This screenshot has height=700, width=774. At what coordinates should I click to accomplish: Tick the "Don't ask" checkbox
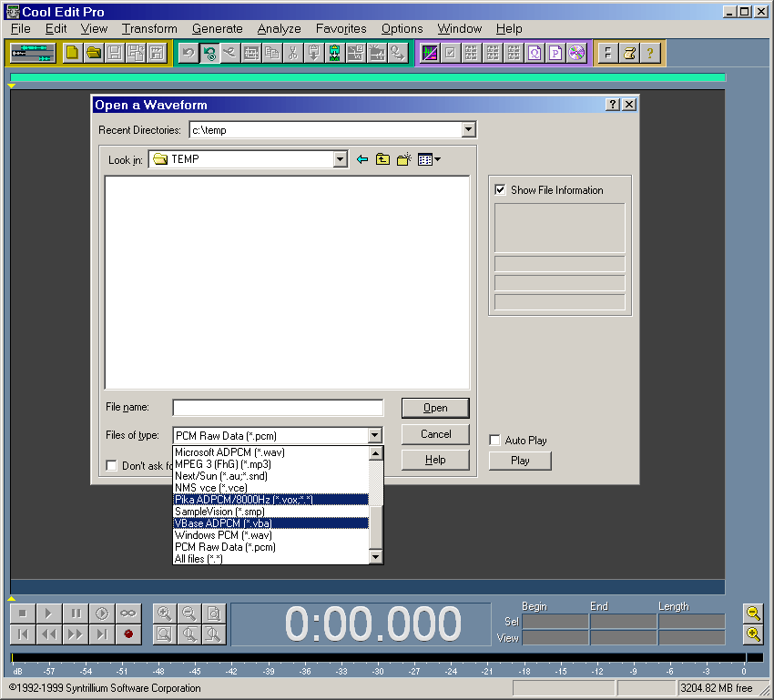click(x=112, y=466)
